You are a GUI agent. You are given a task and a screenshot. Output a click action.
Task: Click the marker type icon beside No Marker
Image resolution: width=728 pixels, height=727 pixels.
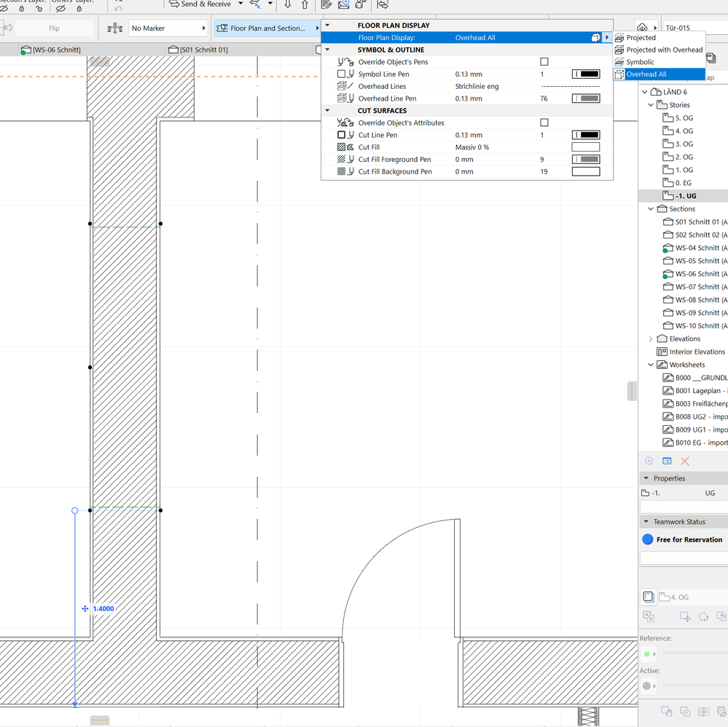tap(114, 28)
